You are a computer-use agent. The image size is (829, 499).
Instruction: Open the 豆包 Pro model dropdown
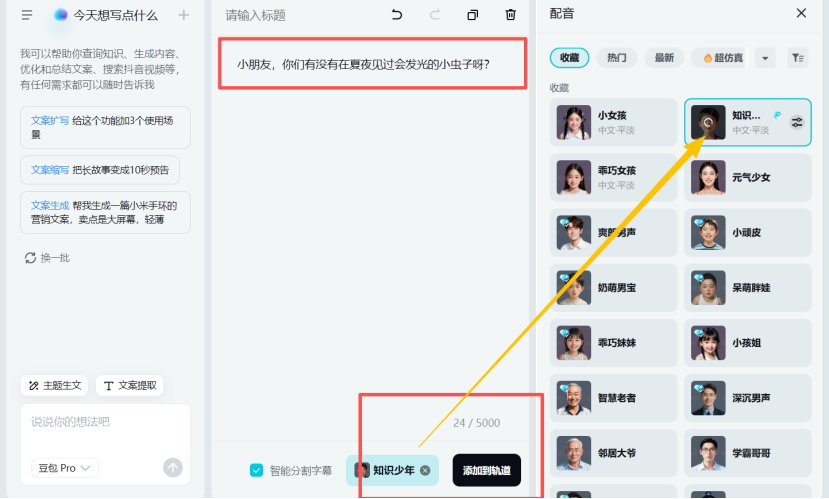(65, 468)
